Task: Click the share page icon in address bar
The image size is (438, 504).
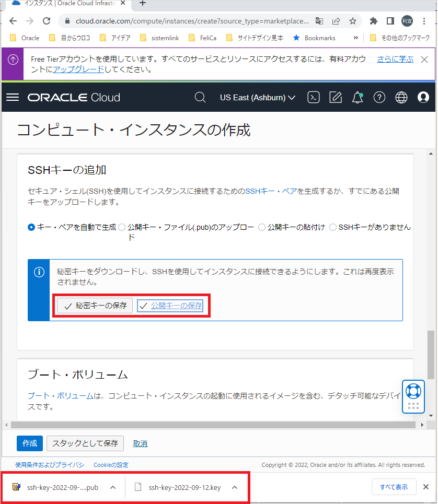Action: (336, 21)
